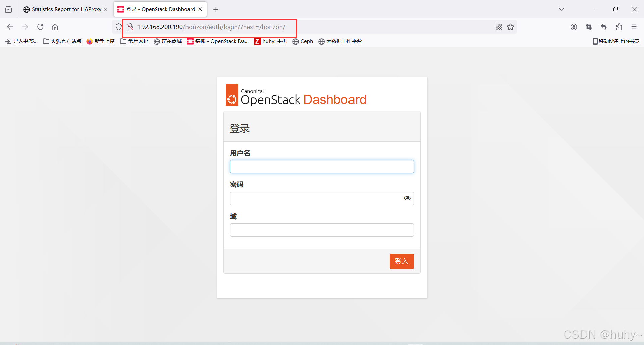The image size is (644, 345).
Task: Open the 移动设备上的书签 folder
Action: tap(616, 41)
